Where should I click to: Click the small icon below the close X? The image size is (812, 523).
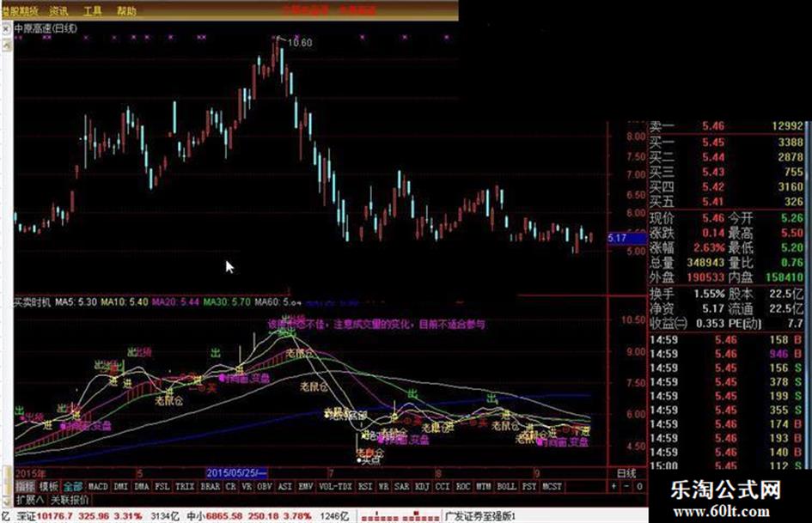[x=6, y=46]
